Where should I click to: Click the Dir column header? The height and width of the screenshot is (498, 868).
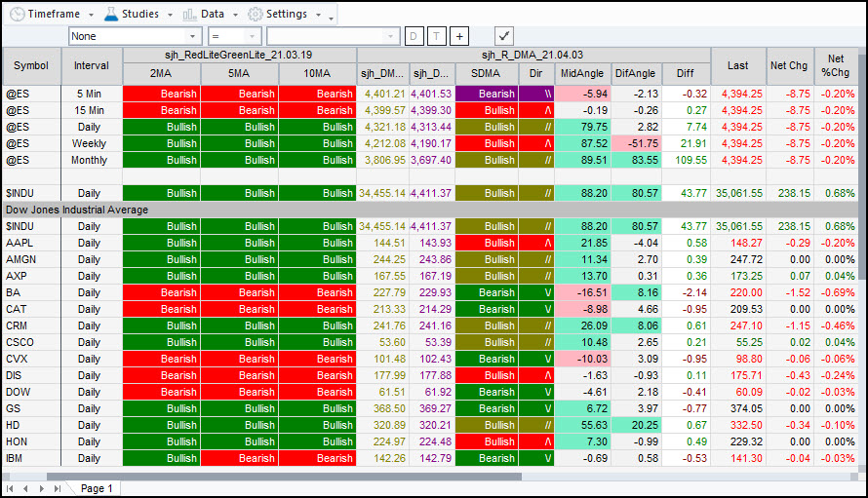[x=535, y=73]
